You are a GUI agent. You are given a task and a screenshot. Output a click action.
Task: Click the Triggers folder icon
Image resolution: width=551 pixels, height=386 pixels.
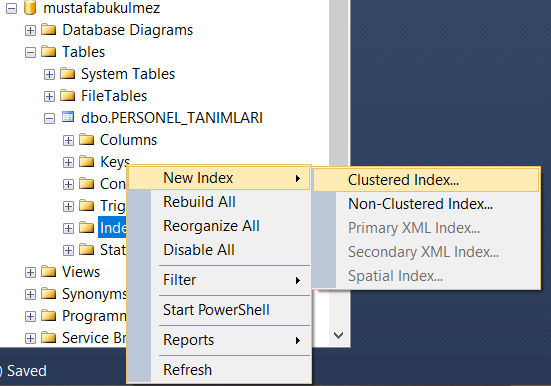click(x=86, y=205)
